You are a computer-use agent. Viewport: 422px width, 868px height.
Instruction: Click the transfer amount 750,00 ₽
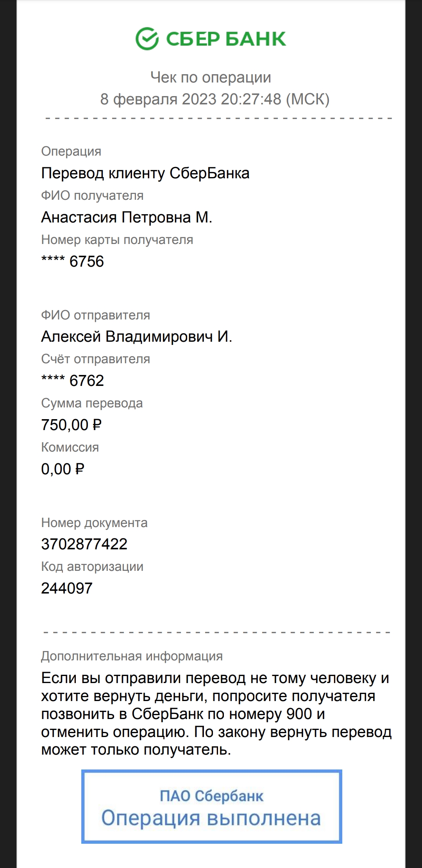point(72,425)
